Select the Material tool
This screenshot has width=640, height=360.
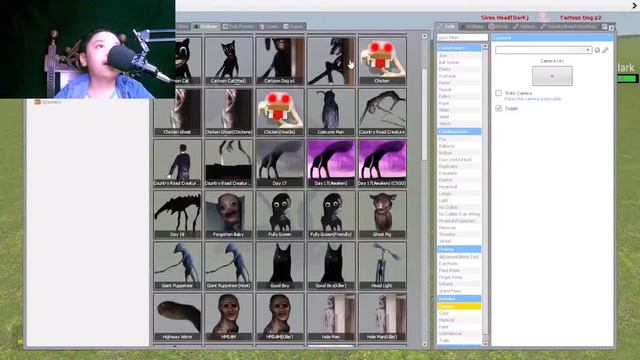pyautogui.click(x=459, y=320)
